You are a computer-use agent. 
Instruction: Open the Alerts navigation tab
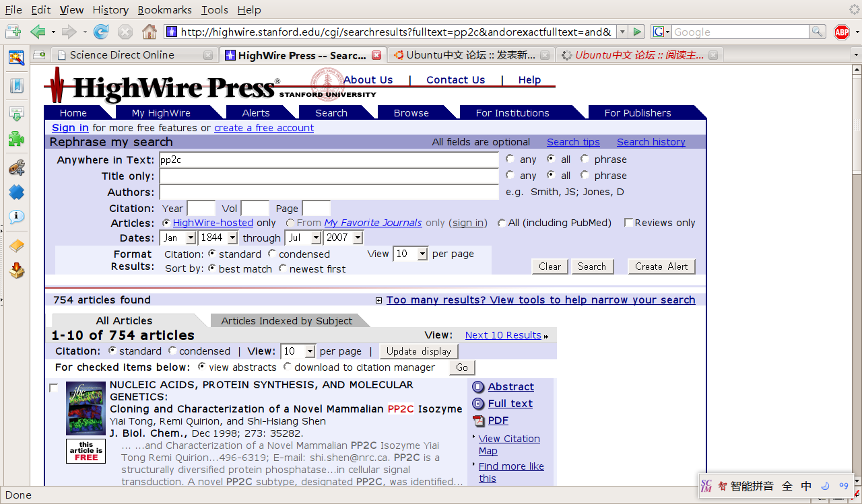pyautogui.click(x=256, y=113)
